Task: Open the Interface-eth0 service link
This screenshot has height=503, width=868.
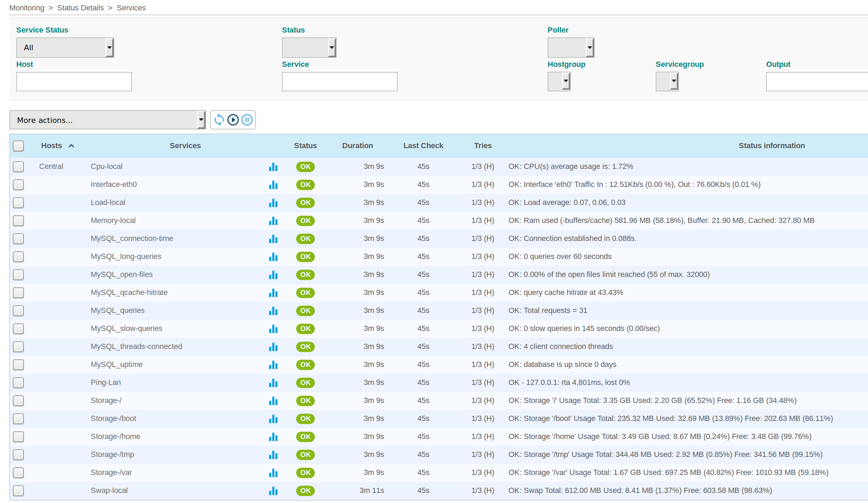Action: click(x=114, y=185)
